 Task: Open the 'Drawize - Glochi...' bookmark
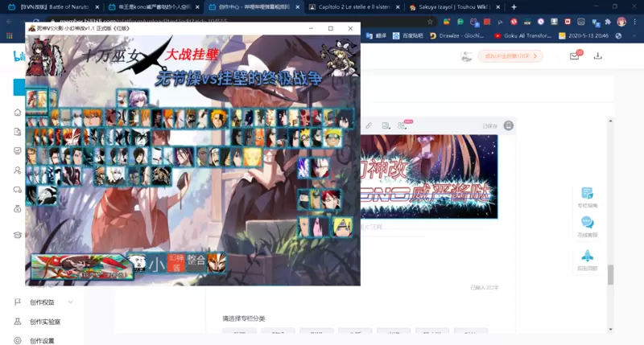(456, 35)
